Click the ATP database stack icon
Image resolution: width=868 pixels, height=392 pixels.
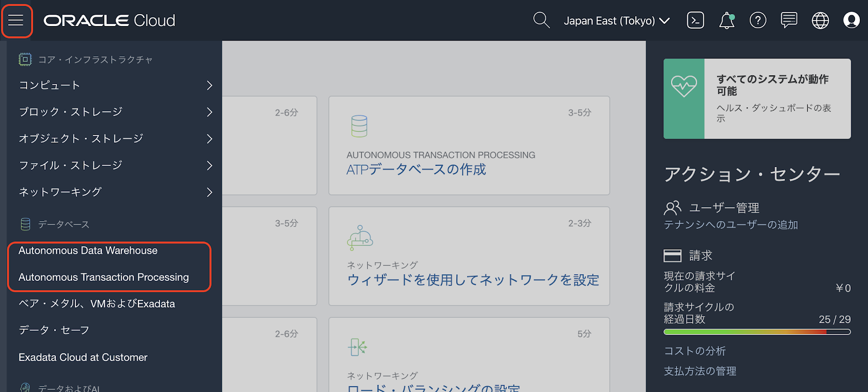(x=359, y=126)
